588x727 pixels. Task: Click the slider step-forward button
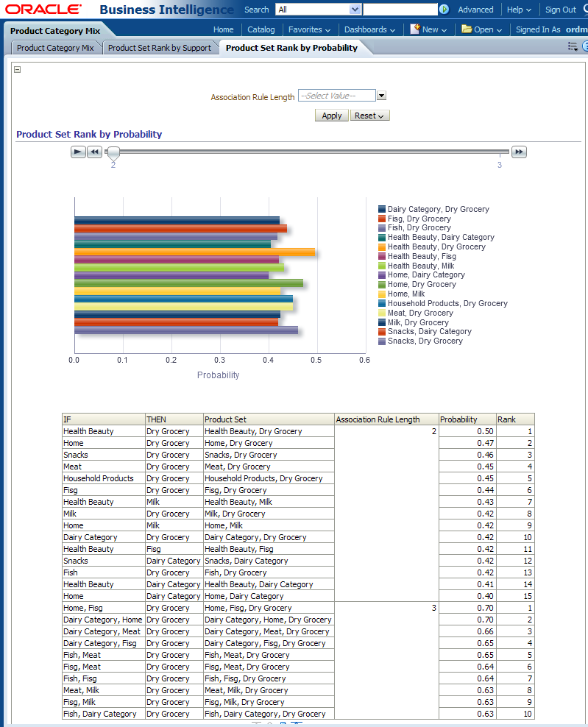point(519,152)
